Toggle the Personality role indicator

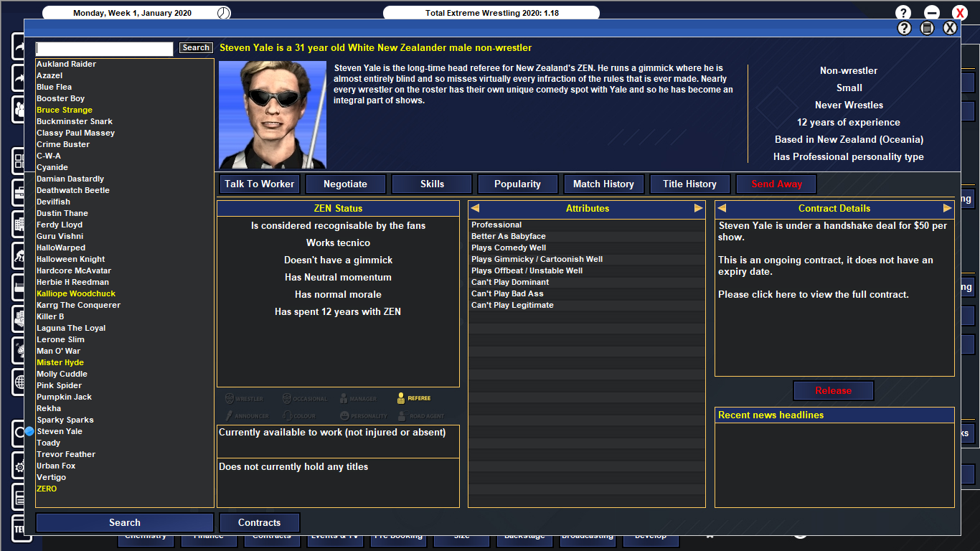click(345, 415)
